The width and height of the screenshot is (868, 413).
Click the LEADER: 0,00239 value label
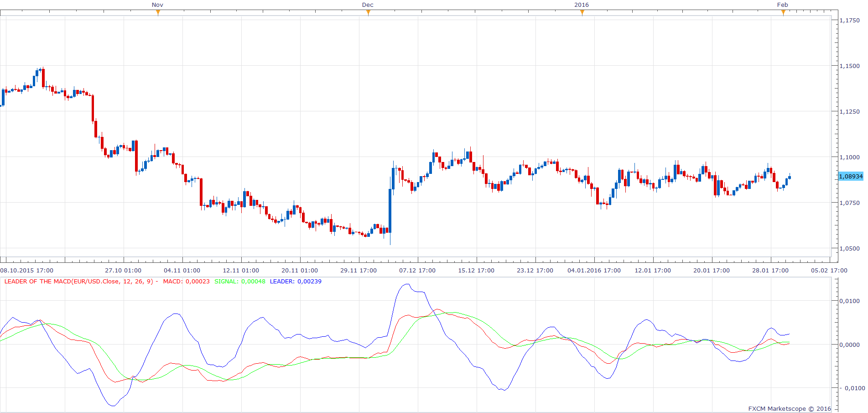pyautogui.click(x=296, y=282)
